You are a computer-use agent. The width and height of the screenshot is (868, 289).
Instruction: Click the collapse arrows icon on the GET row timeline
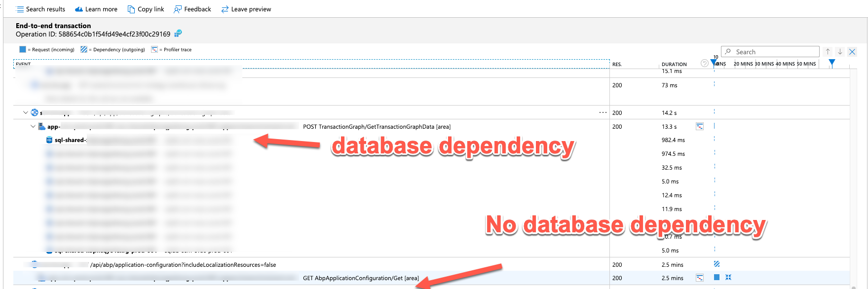pos(728,278)
